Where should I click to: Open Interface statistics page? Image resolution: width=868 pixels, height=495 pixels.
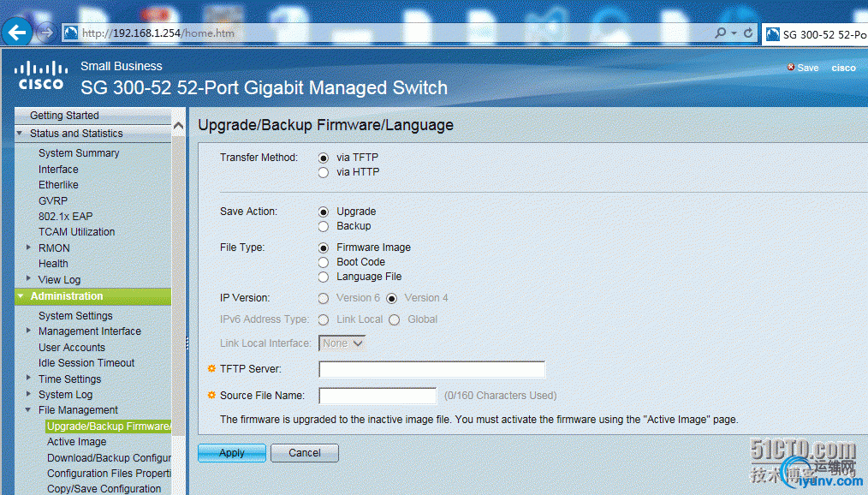point(58,170)
